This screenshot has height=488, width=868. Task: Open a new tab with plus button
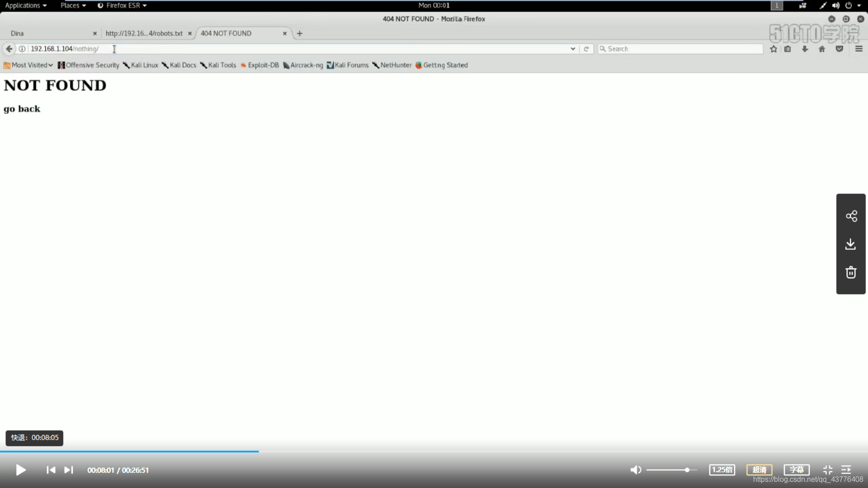[x=299, y=33]
